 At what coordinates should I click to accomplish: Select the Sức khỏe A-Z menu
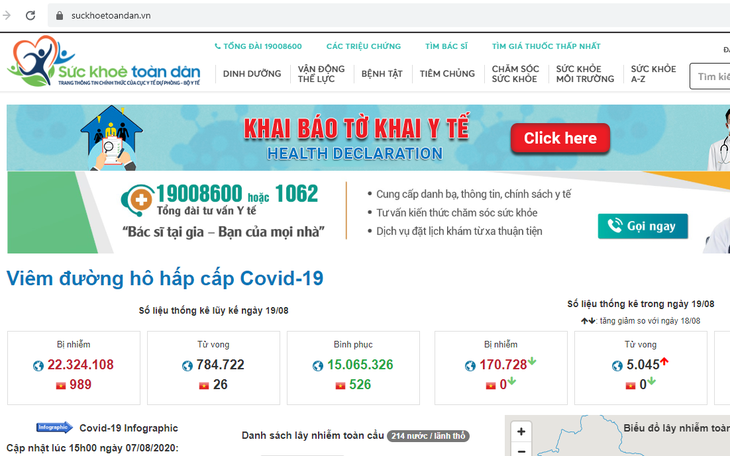point(653,74)
